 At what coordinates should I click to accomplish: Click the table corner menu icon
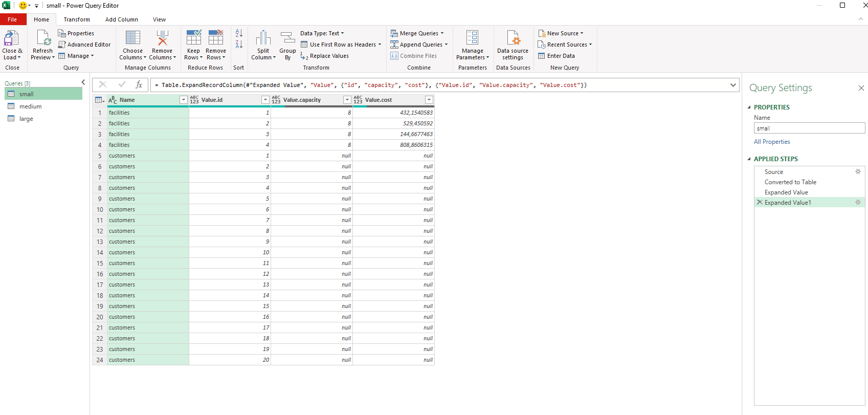100,100
